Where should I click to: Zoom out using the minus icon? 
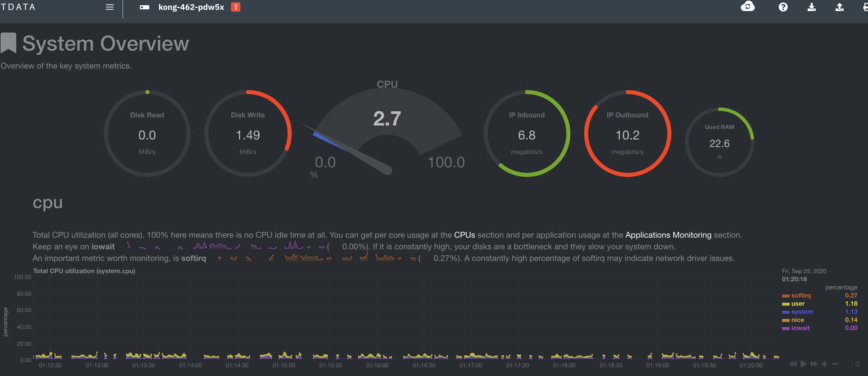[x=834, y=364]
